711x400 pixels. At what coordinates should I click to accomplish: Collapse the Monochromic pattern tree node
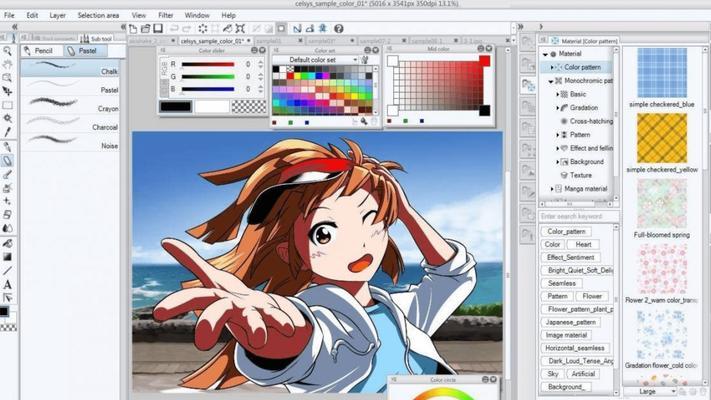pyautogui.click(x=550, y=81)
